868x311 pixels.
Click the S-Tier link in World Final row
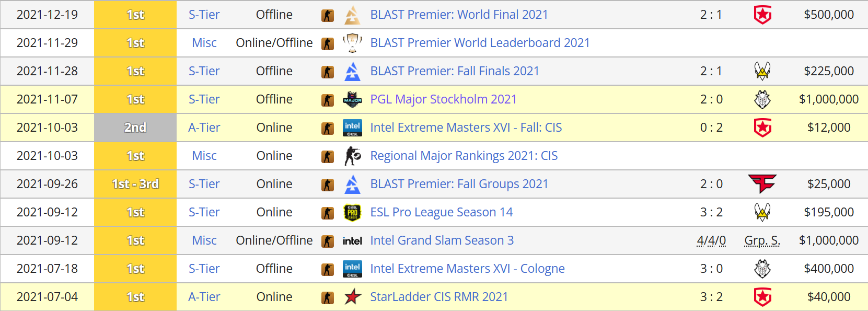pyautogui.click(x=204, y=15)
